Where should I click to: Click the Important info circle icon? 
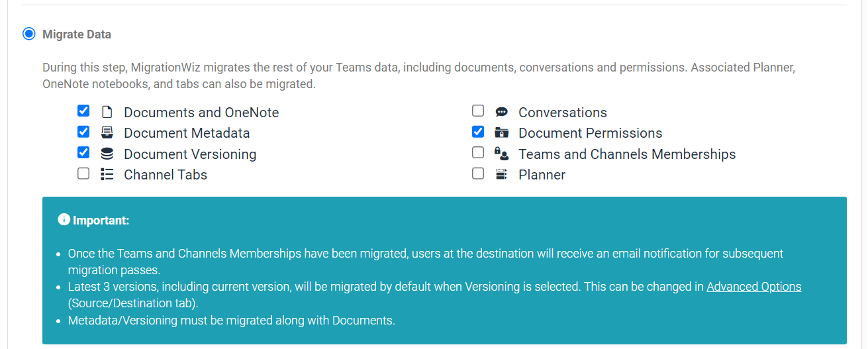[64, 219]
